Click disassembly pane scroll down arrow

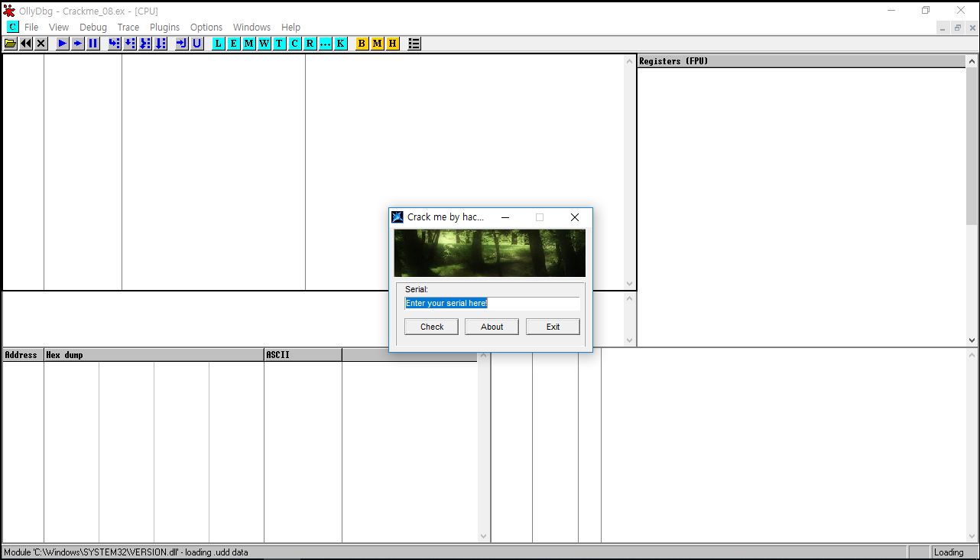(x=630, y=284)
